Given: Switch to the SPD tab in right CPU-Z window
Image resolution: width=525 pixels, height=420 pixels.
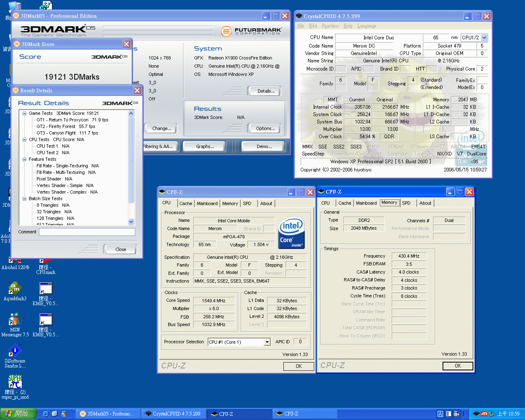Looking at the screenshot, I should point(406,203).
